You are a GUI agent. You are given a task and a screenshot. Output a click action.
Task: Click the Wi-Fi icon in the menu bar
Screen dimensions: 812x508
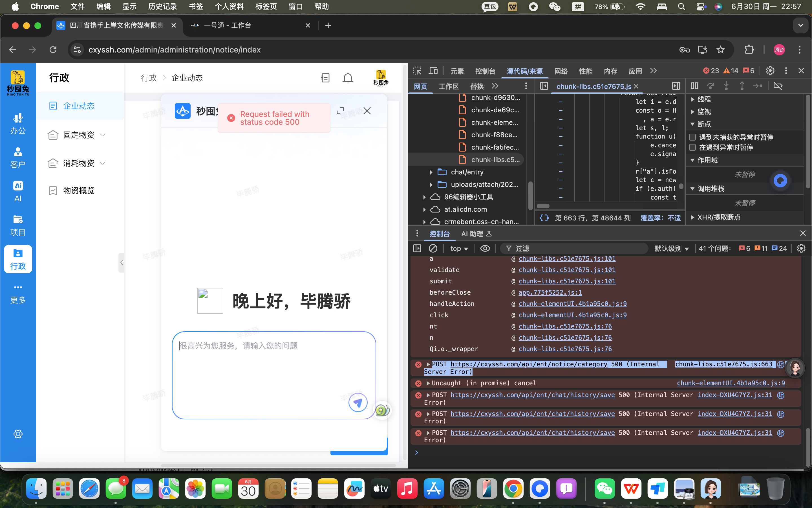(640, 6)
